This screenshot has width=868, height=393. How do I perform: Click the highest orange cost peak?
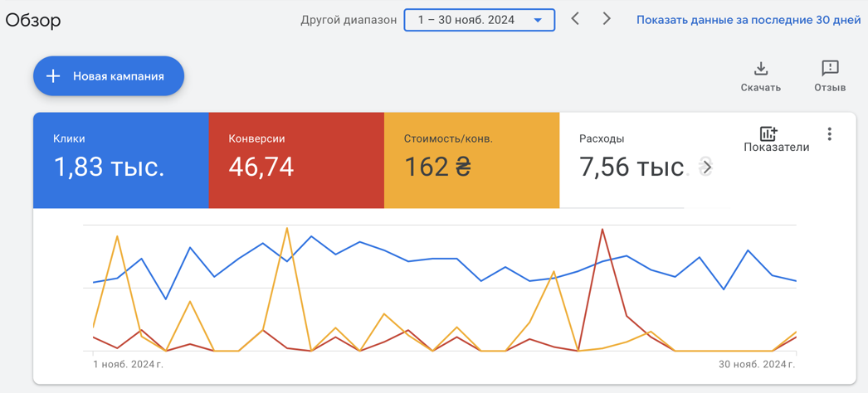[287, 228]
